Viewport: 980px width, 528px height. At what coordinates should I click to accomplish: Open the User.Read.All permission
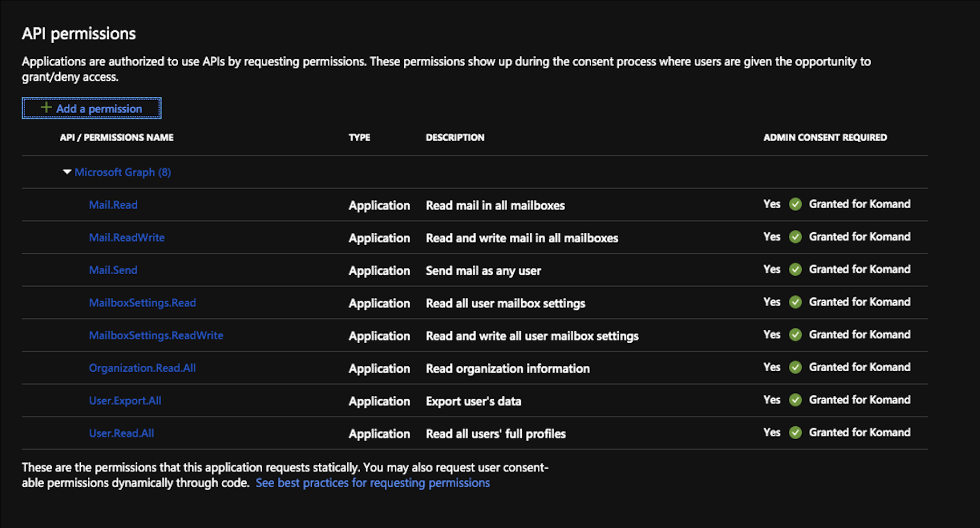click(x=121, y=433)
